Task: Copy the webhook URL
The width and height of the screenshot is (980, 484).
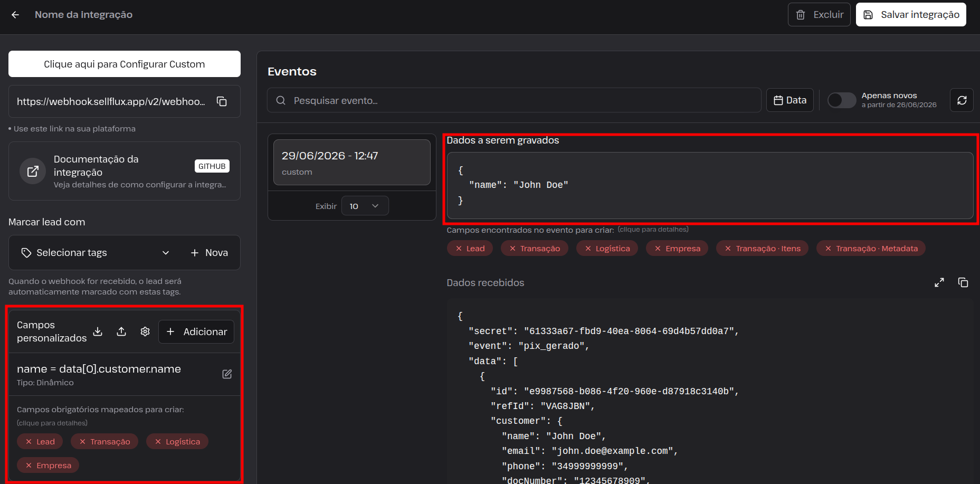Action: pyautogui.click(x=222, y=101)
